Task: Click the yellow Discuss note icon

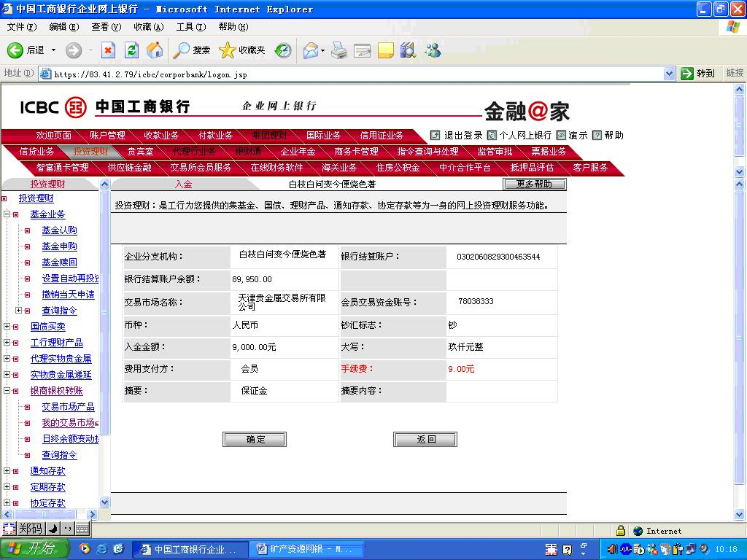Action: pyautogui.click(x=385, y=50)
